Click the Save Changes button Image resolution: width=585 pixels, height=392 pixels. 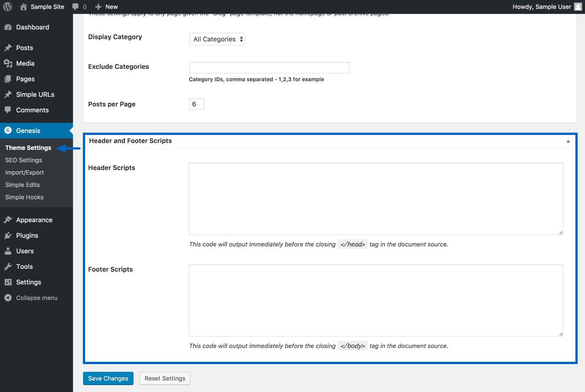[108, 378]
